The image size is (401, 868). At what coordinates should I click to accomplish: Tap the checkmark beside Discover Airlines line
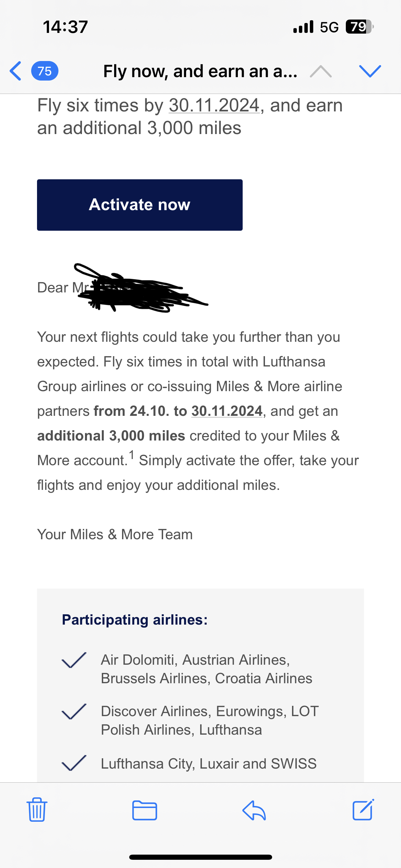pyautogui.click(x=74, y=711)
